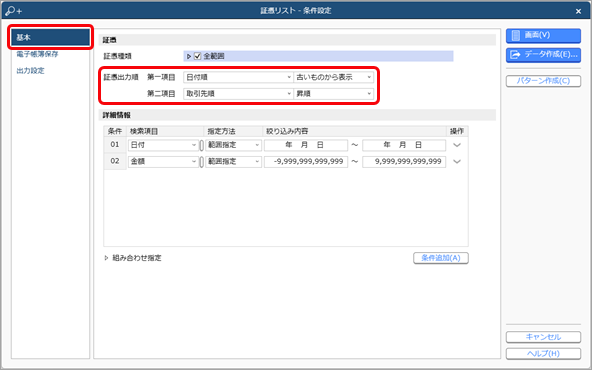The image size is (592, 370).
Task: Close the 証憑リスト - 条件設定 dialog
Action: pos(578,11)
